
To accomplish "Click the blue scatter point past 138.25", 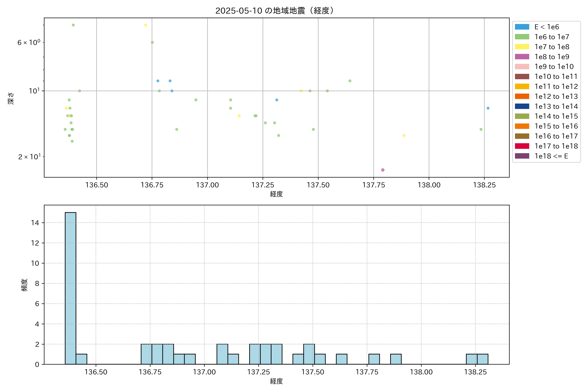I will point(488,108).
